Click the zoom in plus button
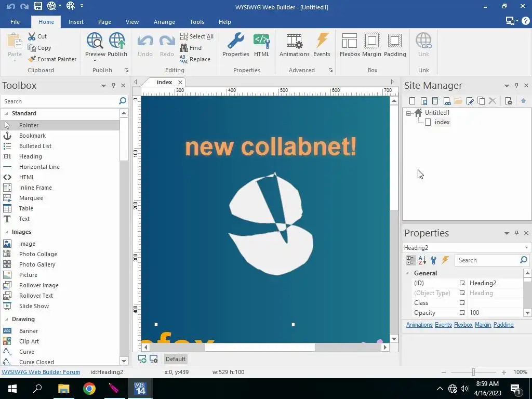 coord(503,372)
